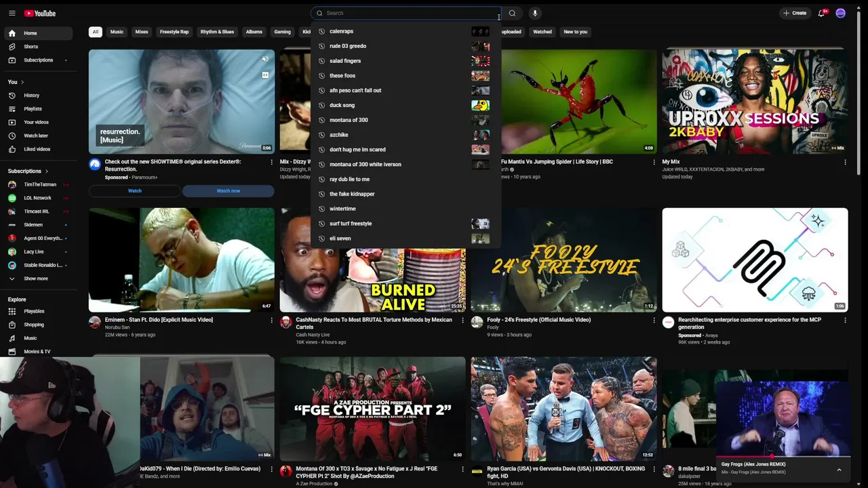
Task: Select the Gaming filter chip
Action: [282, 32]
